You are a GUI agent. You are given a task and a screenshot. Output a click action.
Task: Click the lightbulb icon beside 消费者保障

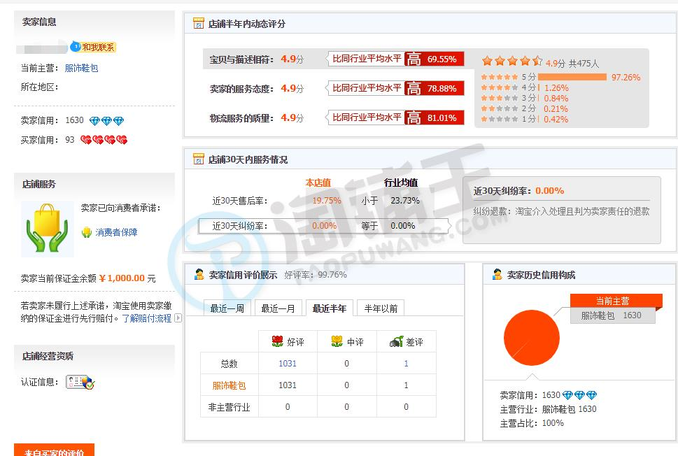pyautogui.click(x=87, y=232)
